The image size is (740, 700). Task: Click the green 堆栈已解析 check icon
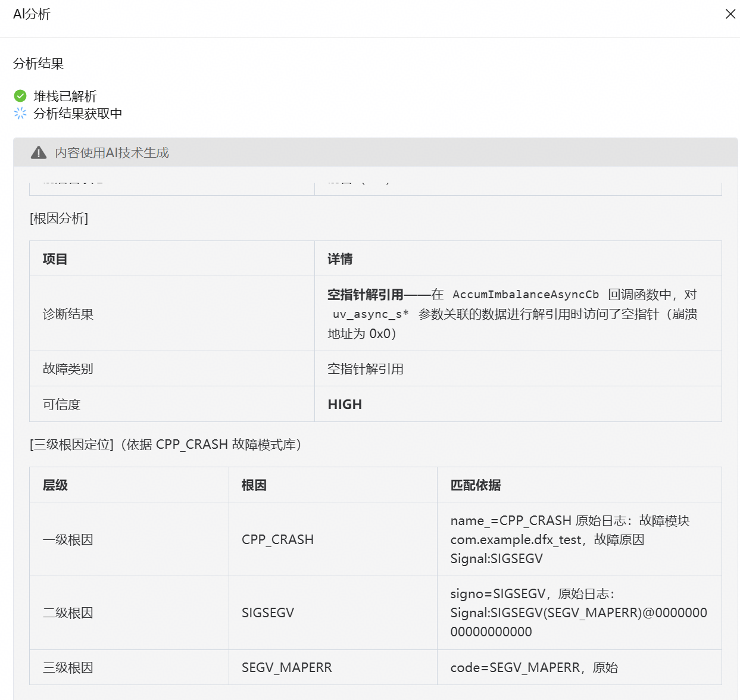[x=20, y=96]
